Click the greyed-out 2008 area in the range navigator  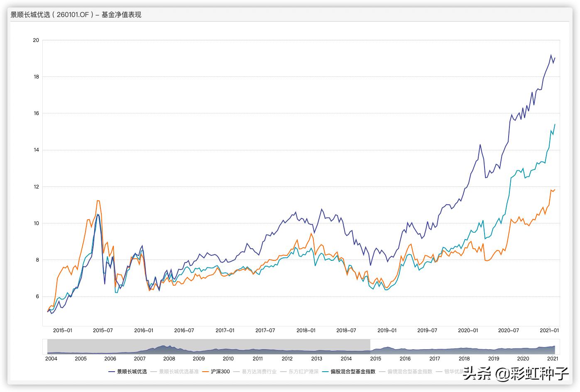pos(169,347)
